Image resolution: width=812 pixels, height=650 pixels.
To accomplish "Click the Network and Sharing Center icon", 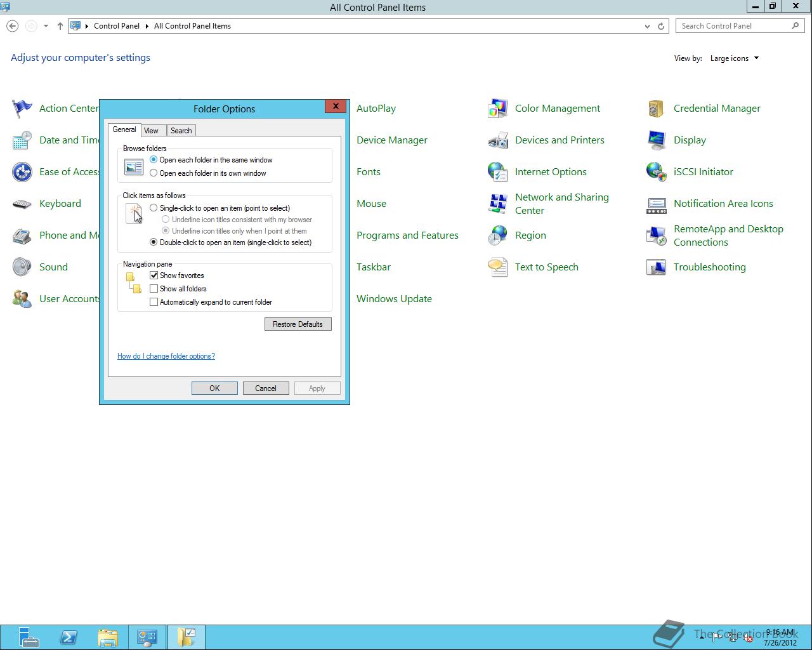I will pos(498,204).
